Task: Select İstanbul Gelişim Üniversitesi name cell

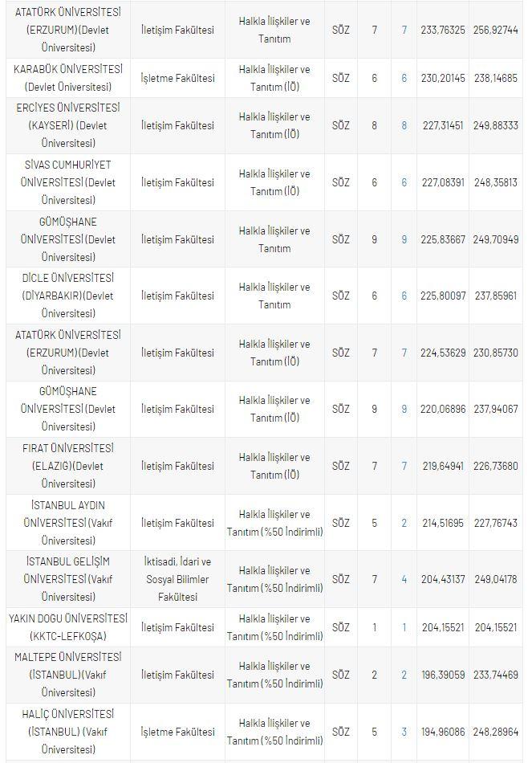Action: point(68,579)
